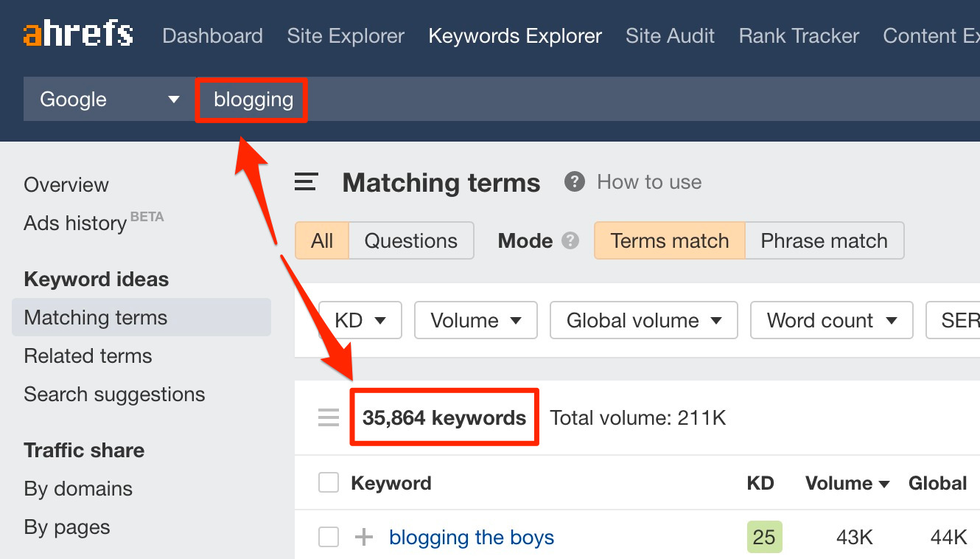
Task: Click the list icon beside 35,864 keywords
Action: click(x=329, y=418)
